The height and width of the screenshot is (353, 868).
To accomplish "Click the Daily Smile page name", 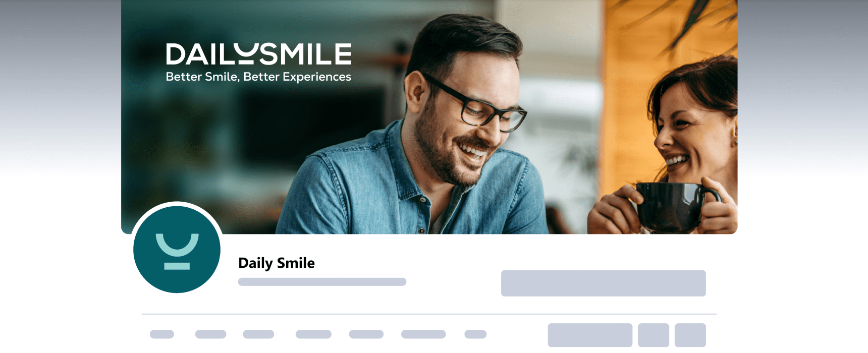I will click(x=276, y=263).
